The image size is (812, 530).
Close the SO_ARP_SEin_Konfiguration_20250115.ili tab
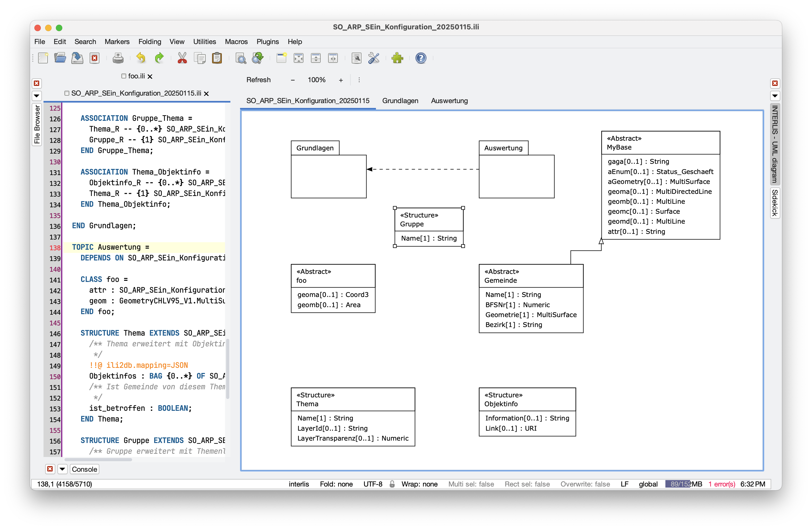point(206,93)
